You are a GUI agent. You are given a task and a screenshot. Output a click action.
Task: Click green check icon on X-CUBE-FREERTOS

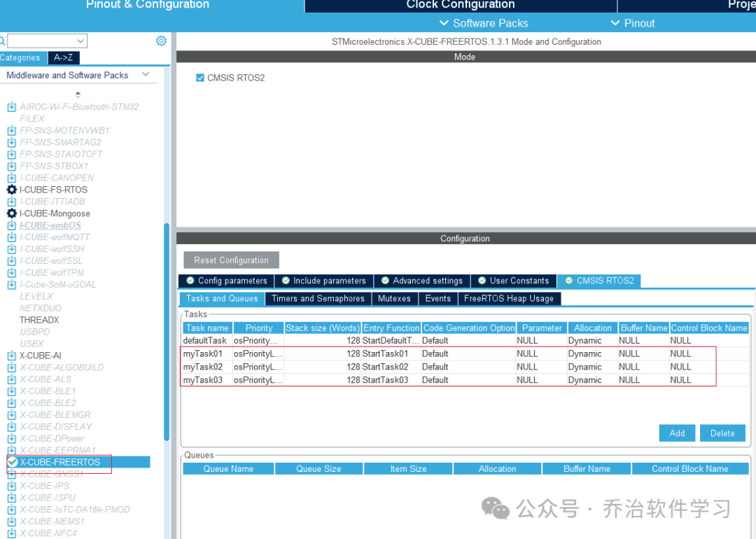point(13,462)
